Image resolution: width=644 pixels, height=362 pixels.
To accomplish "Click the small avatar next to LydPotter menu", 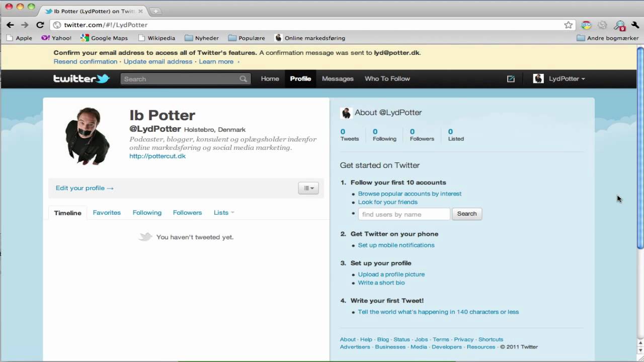I will coord(538,78).
